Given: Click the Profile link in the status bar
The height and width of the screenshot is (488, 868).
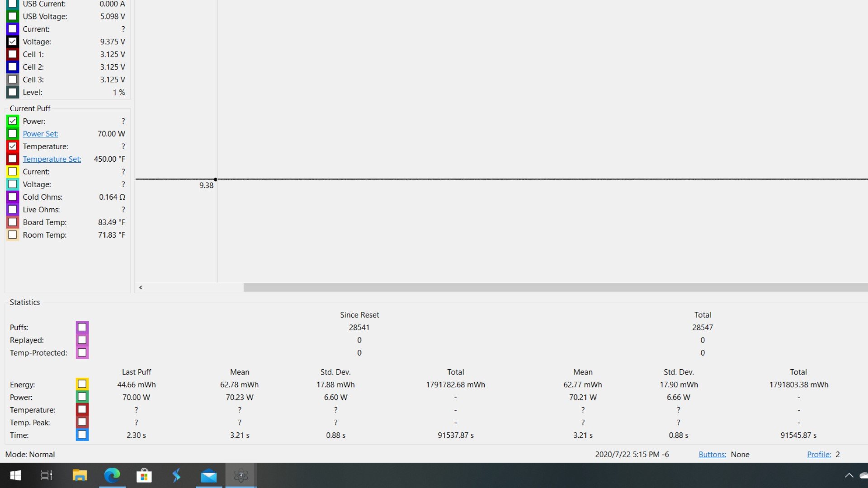Looking at the screenshot, I should pyautogui.click(x=819, y=455).
